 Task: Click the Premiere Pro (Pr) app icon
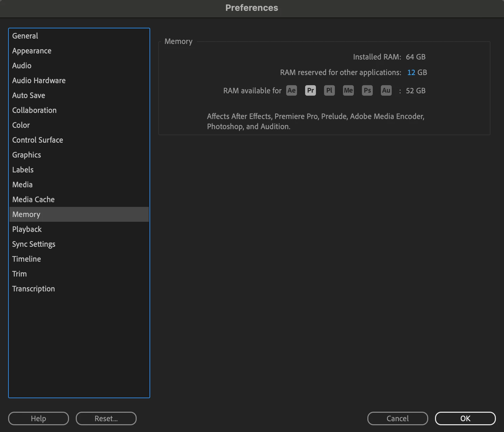coord(311,91)
